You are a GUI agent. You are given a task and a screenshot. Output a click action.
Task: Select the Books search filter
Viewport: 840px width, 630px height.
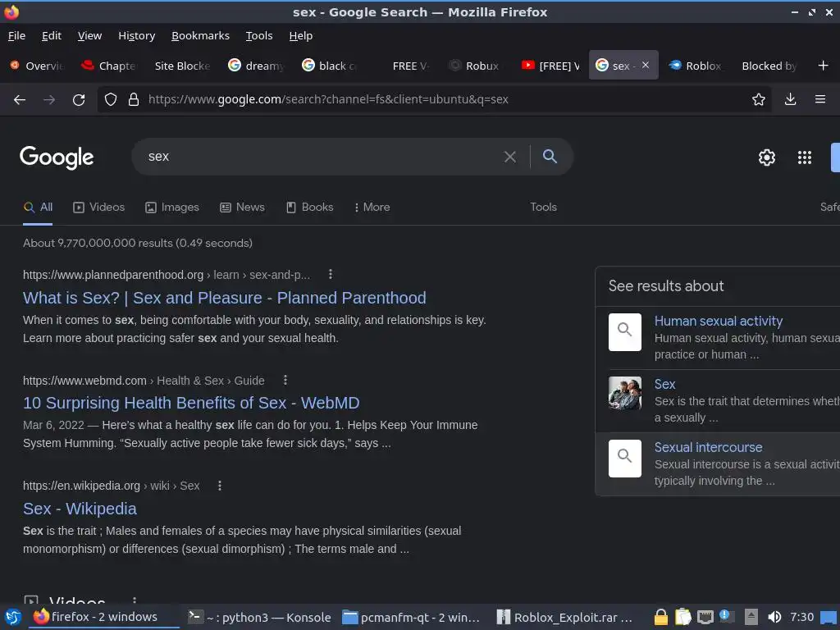pyautogui.click(x=309, y=208)
